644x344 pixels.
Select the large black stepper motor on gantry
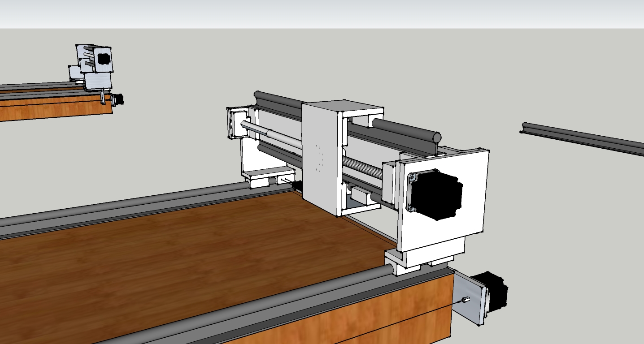435,196
